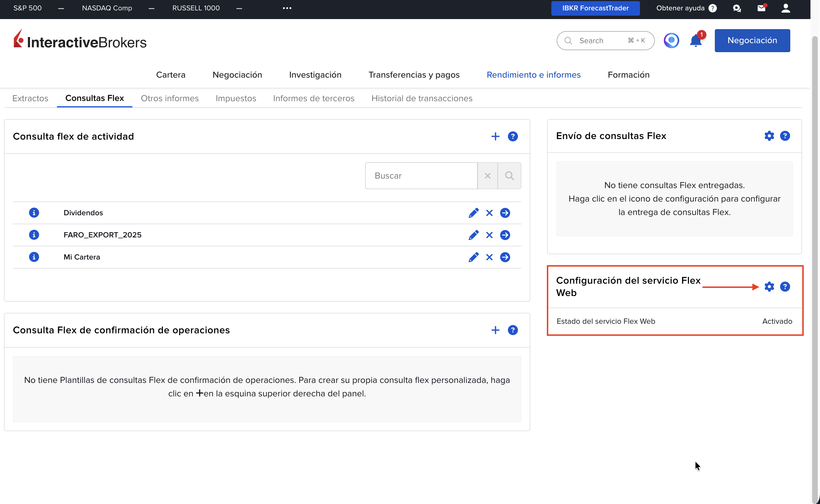
Task: Submit the Buscar query search
Action: coord(509,176)
